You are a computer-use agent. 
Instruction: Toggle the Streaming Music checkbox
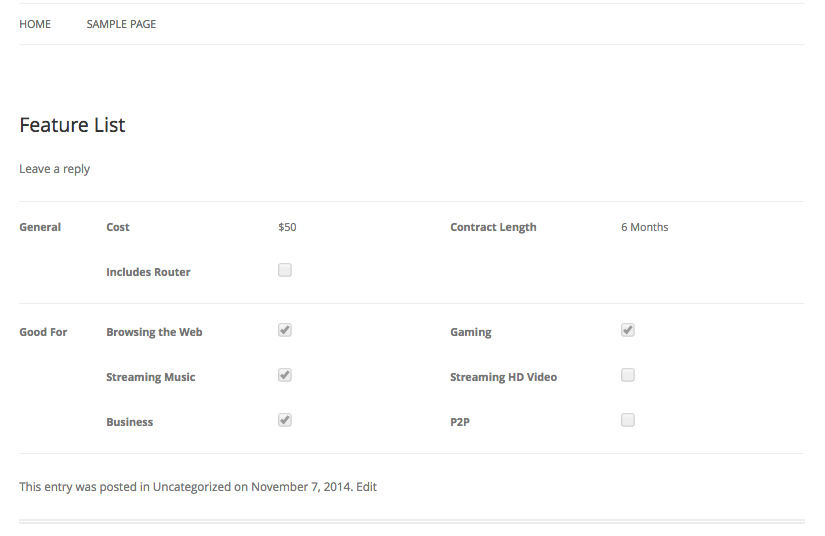285,375
